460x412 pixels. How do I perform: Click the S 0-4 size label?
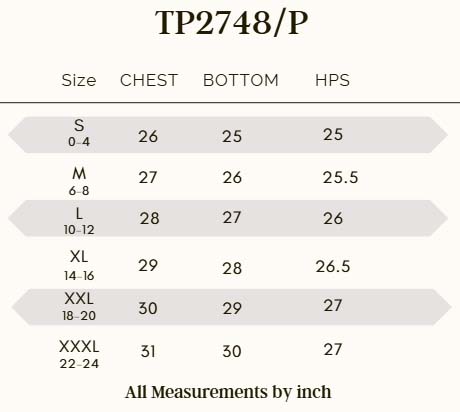79,133
